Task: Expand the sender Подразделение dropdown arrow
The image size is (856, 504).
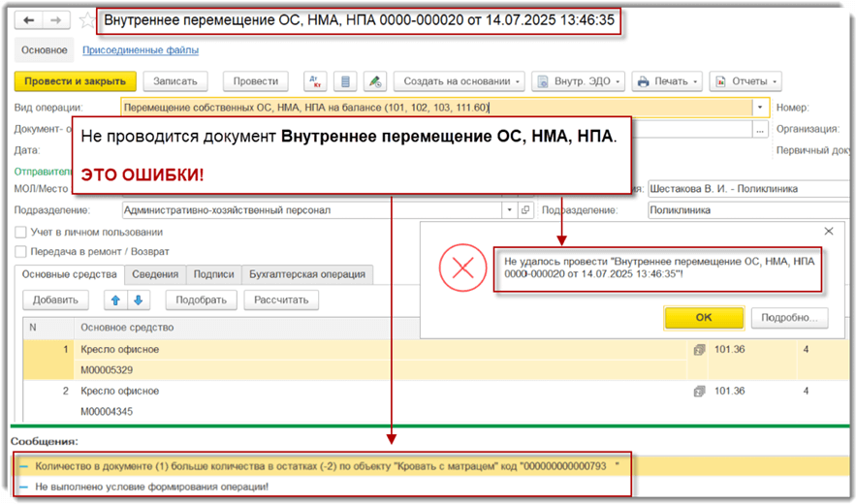Action: (x=509, y=210)
